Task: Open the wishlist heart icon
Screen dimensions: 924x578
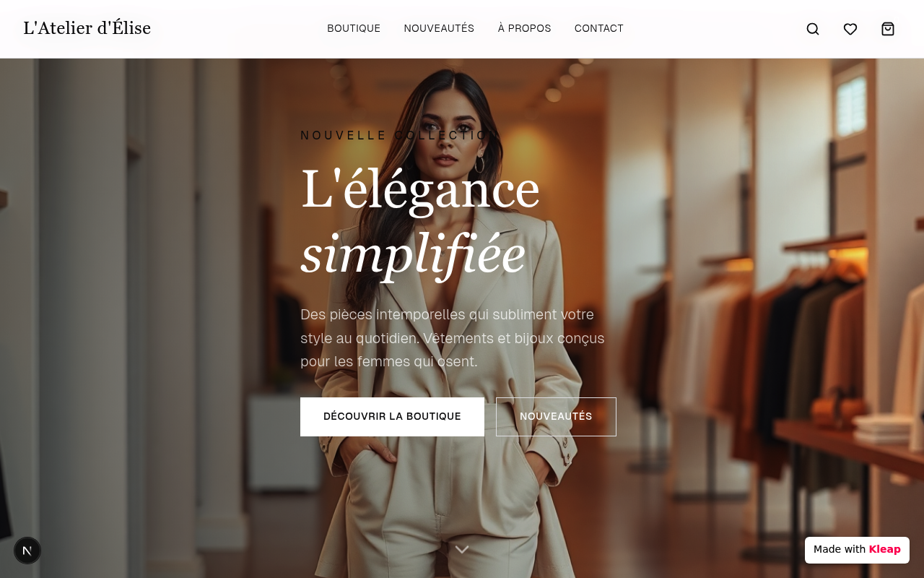Action: (850, 29)
